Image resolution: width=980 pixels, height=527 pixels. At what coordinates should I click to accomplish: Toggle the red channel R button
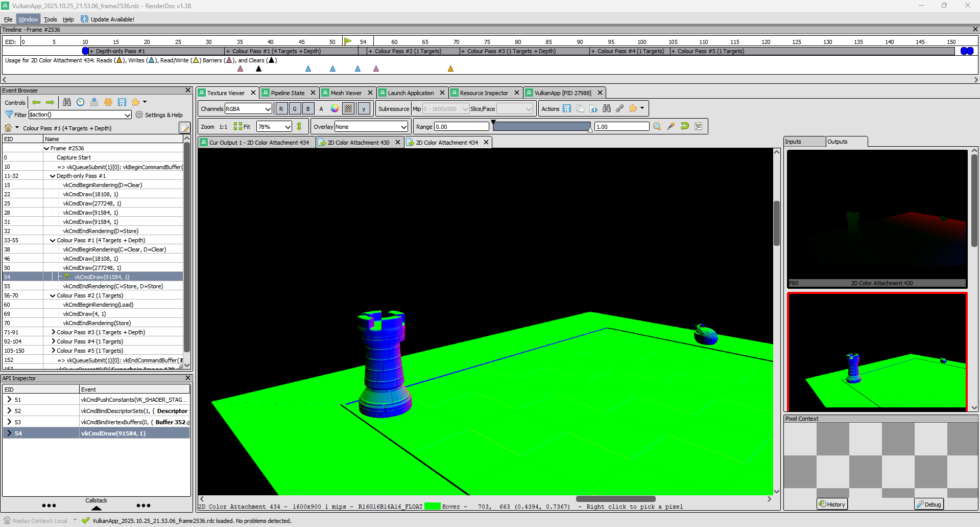pyautogui.click(x=281, y=108)
